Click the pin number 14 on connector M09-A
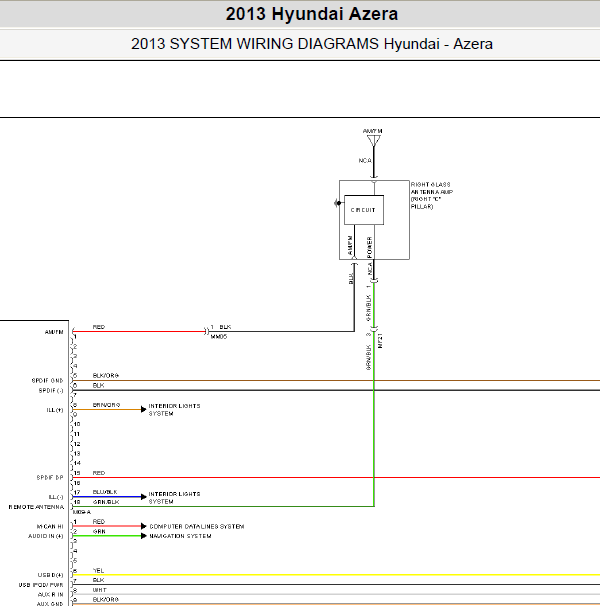The height and width of the screenshot is (606, 600). point(77,463)
